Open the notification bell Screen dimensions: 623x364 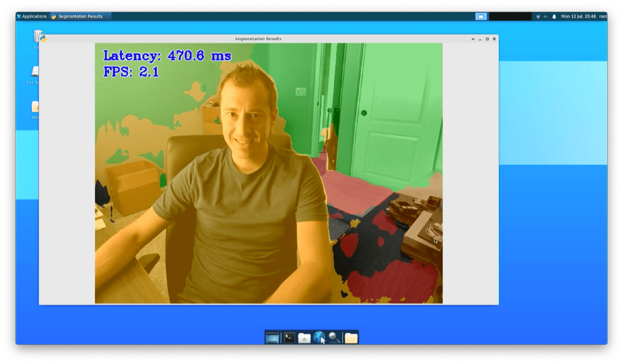pyautogui.click(x=554, y=17)
